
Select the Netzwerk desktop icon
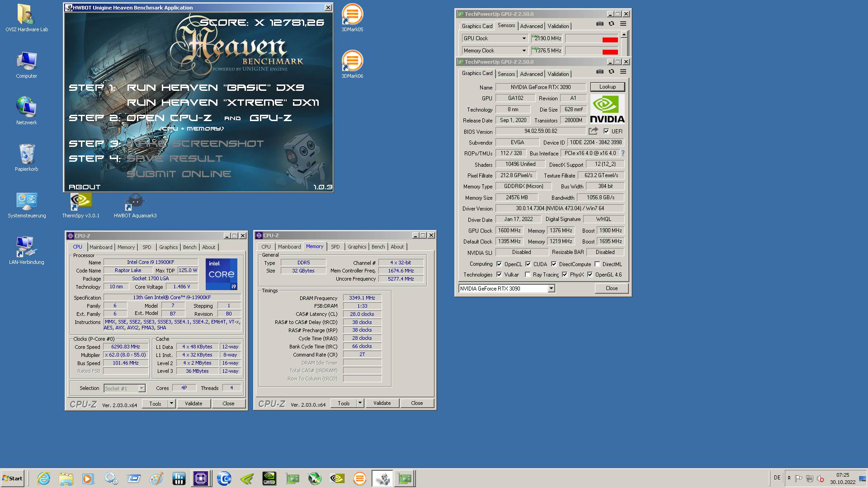click(x=27, y=111)
